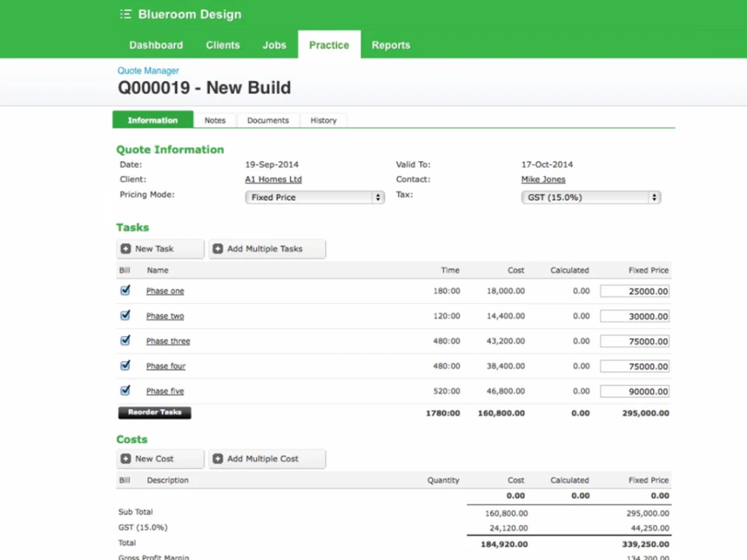747x560 pixels.
Task: Open the Notes tab
Action: coord(215,120)
